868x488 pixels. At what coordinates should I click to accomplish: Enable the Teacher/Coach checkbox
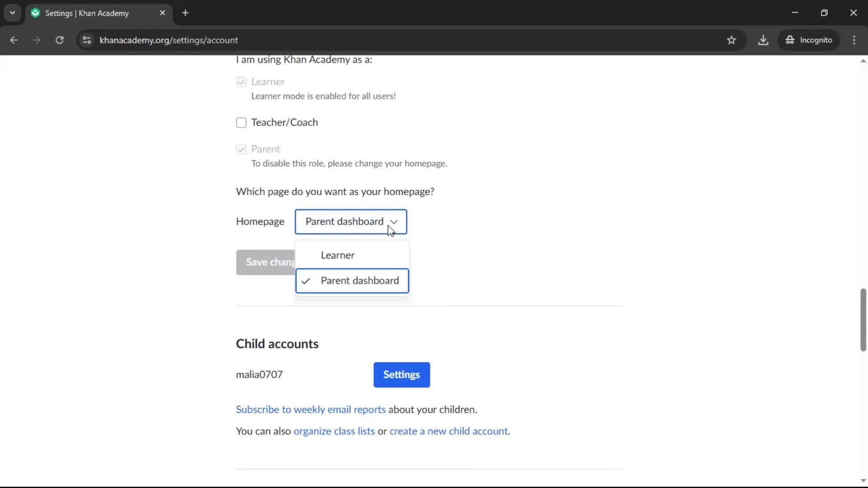(241, 123)
